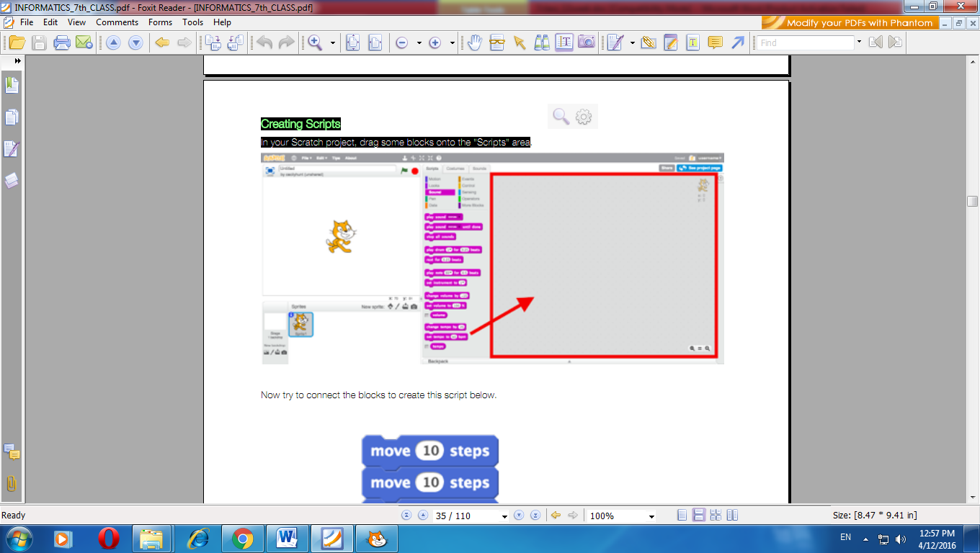Select the arrow pointer annotation tool
980x553 pixels.
519,42
